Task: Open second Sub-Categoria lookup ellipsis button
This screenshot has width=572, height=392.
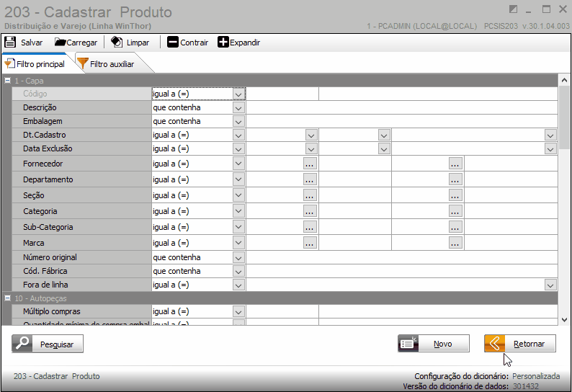Action: click(x=455, y=227)
